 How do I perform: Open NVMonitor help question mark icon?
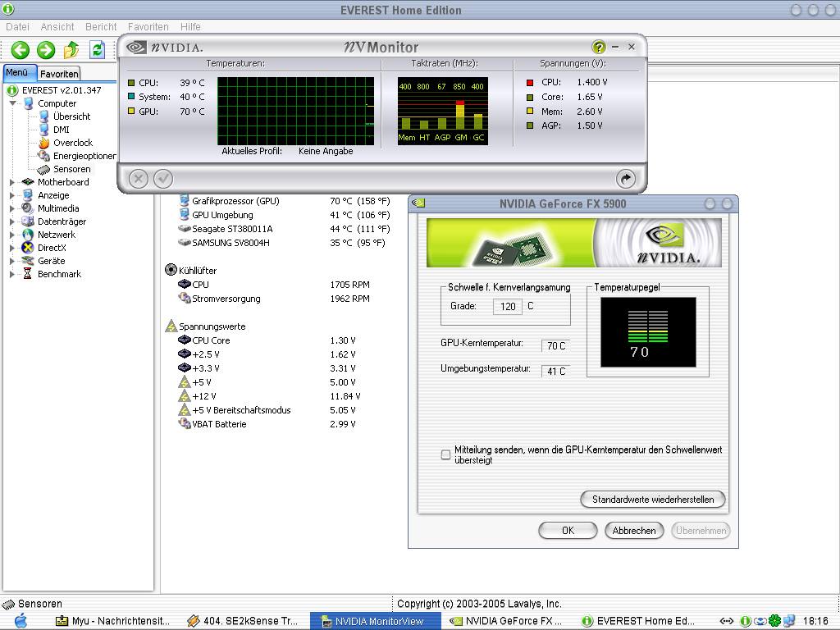598,47
